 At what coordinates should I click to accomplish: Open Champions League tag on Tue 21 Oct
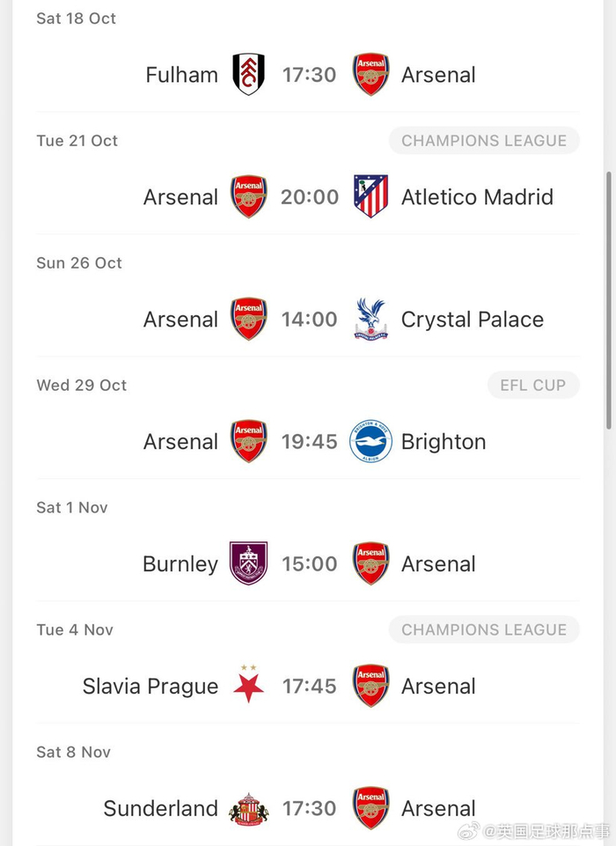pyautogui.click(x=484, y=141)
